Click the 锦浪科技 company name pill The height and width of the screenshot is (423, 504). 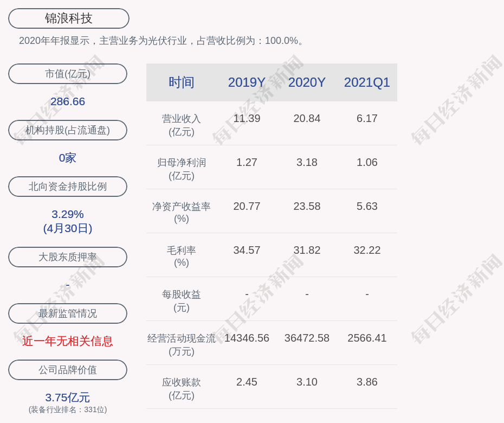click(69, 18)
